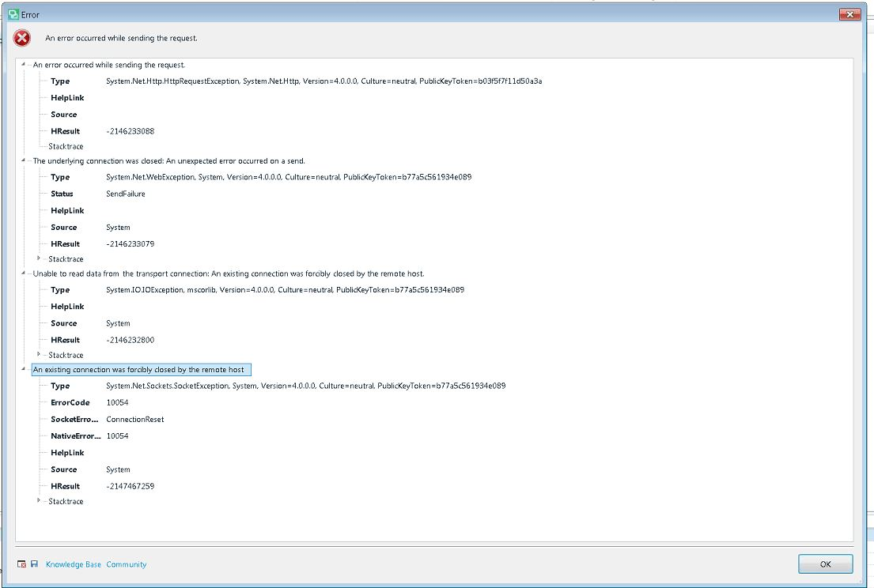The width and height of the screenshot is (874, 588).
Task: Close the Error dialog window
Action: 849,13
